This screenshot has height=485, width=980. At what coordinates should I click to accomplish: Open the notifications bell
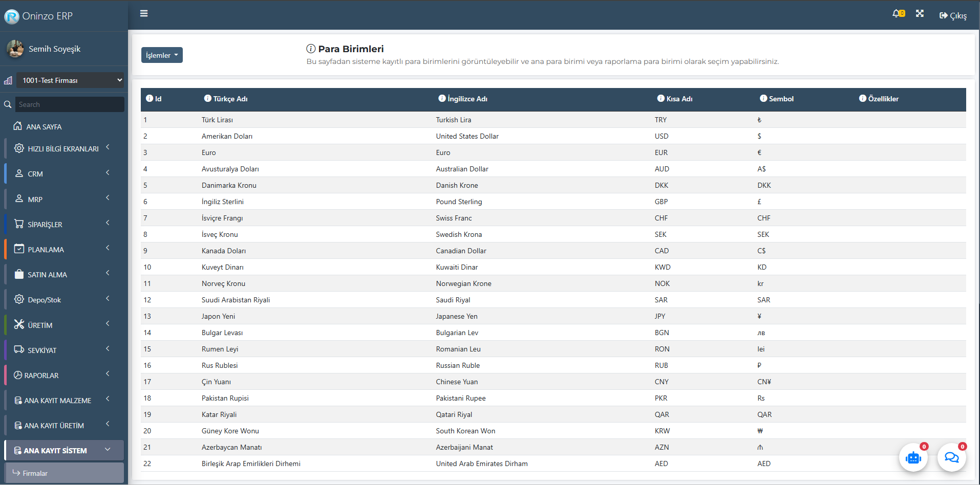click(897, 14)
